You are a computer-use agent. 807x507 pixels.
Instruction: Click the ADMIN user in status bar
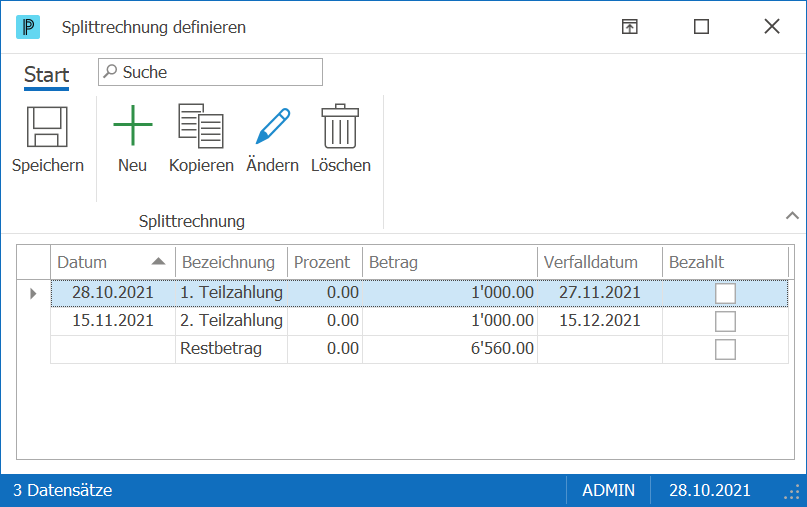pyautogui.click(x=608, y=491)
